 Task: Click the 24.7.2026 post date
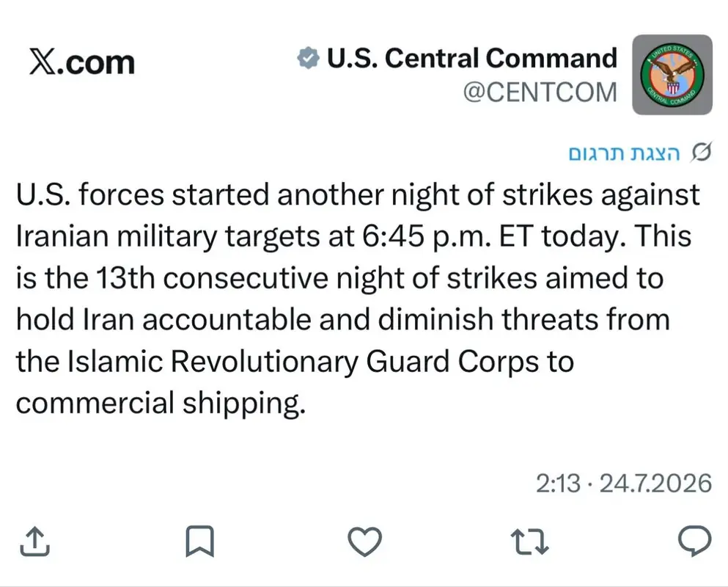(x=655, y=484)
